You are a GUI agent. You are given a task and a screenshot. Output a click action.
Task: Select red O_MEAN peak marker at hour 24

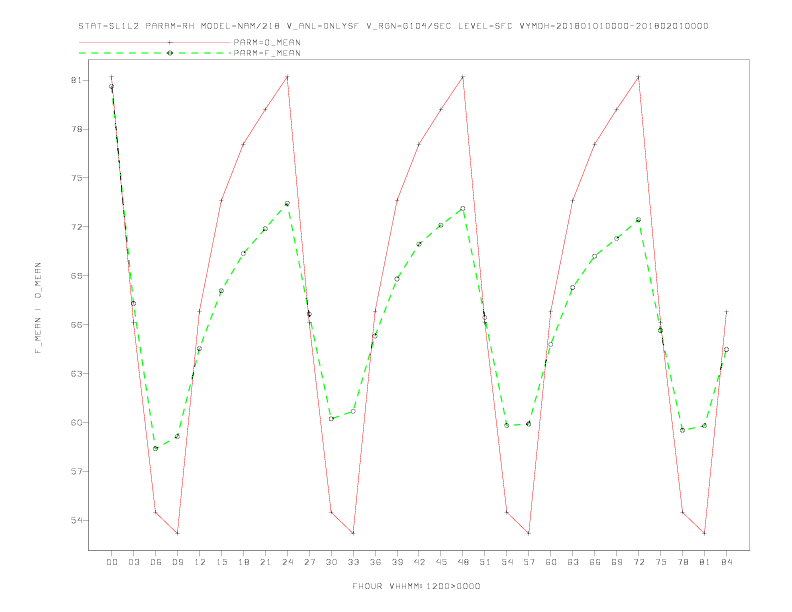tap(287, 77)
